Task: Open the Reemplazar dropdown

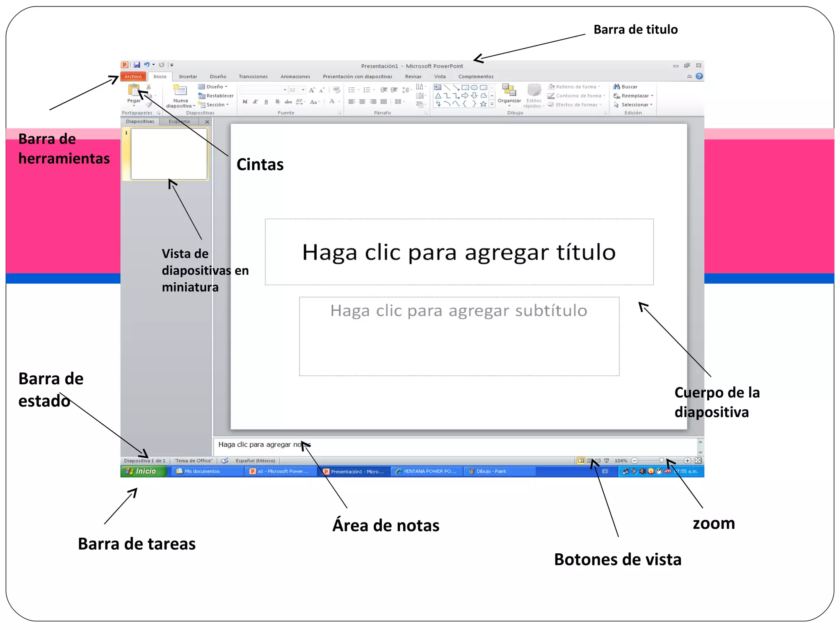Action: tap(633, 96)
